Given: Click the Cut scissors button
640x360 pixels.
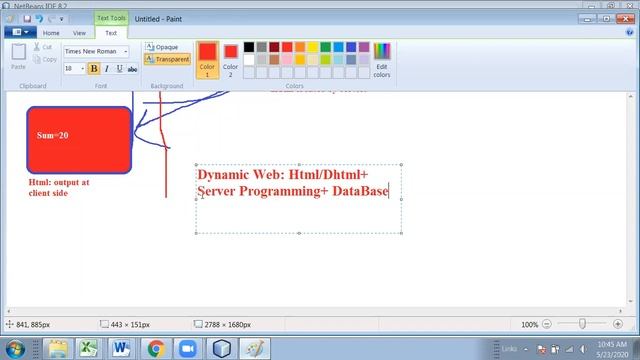Looking at the screenshot, I should (x=43, y=47).
